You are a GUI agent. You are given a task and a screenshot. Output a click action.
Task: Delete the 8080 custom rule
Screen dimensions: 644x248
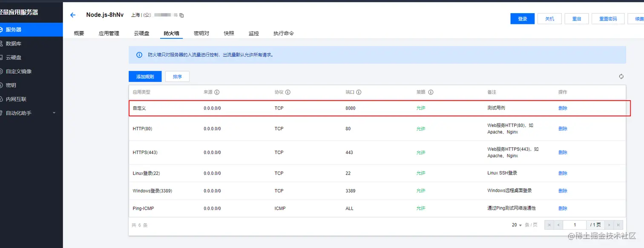tap(563, 108)
